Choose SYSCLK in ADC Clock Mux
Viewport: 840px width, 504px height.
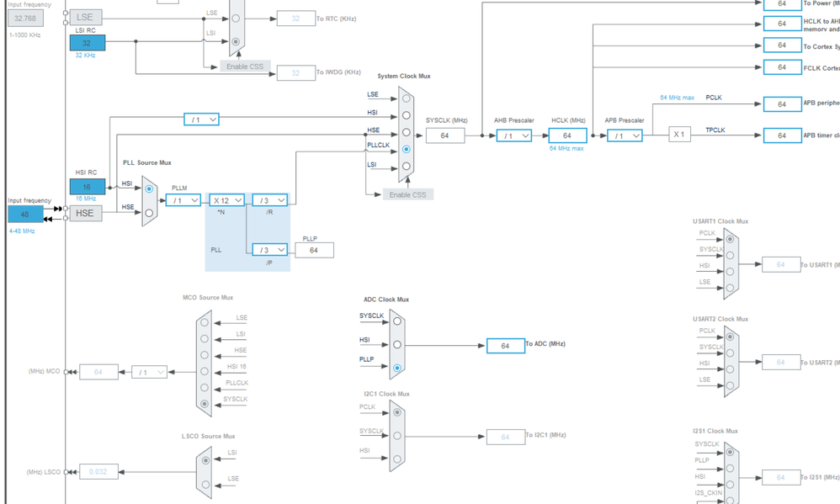pyautogui.click(x=397, y=321)
